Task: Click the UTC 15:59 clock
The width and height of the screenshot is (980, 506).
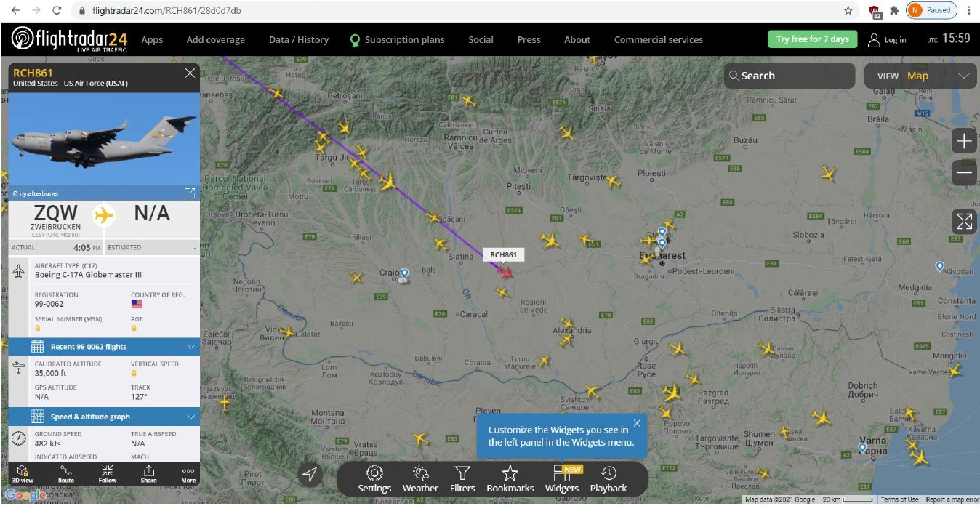Action: (948, 39)
